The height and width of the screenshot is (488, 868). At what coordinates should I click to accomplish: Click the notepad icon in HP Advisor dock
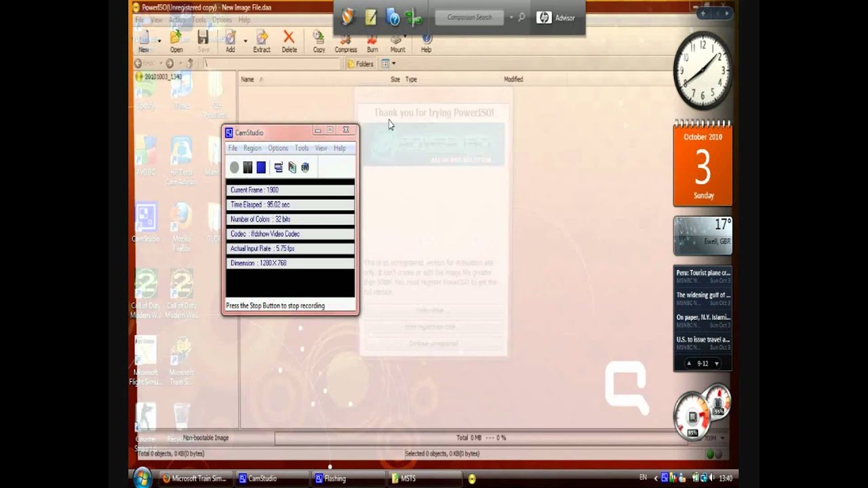pyautogui.click(x=370, y=18)
